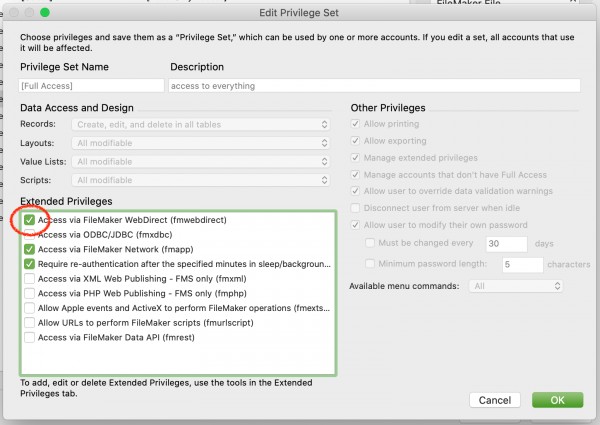The width and height of the screenshot is (600, 425).
Task: Click the Description text field
Action: coord(374,86)
